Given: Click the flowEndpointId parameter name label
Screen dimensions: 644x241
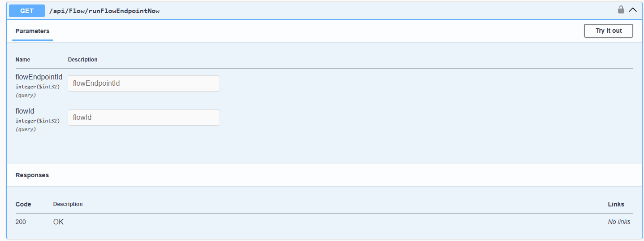Looking at the screenshot, I should coord(39,77).
